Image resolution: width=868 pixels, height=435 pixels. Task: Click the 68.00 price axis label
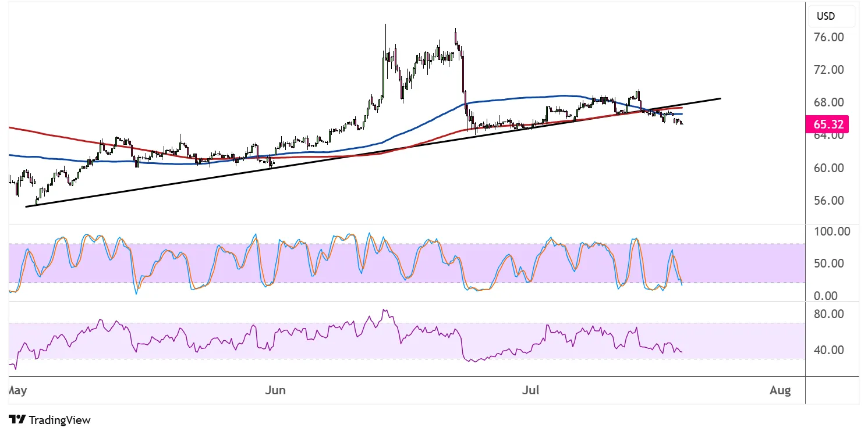pyautogui.click(x=829, y=102)
